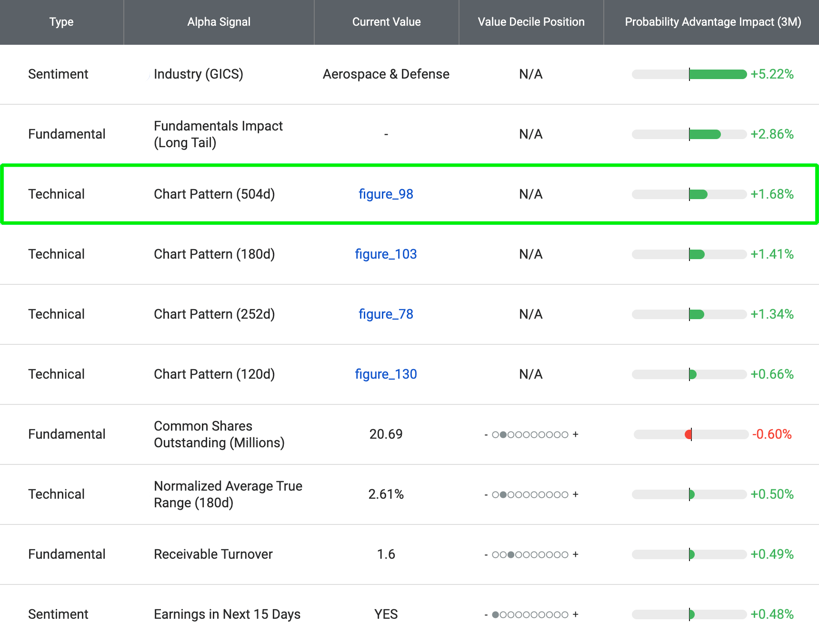
Task: Click plus stepper beside Receivable Turnover decile
Action: [x=576, y=554]
